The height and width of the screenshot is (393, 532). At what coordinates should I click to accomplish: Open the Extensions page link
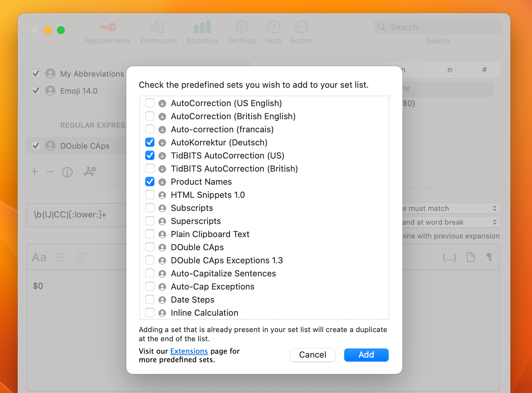pos(189,351)
